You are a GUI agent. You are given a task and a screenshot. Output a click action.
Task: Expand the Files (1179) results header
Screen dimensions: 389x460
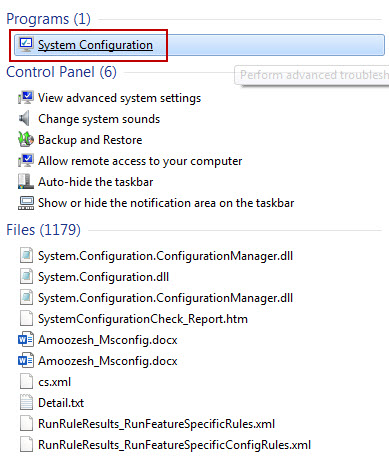click(43, 230)
